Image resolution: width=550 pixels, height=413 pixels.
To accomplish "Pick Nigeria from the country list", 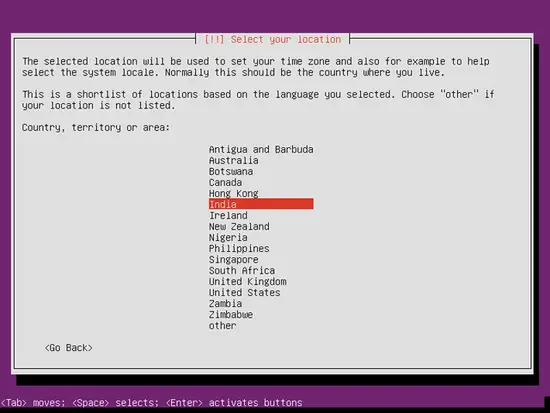I will click(x=228, y=238).
